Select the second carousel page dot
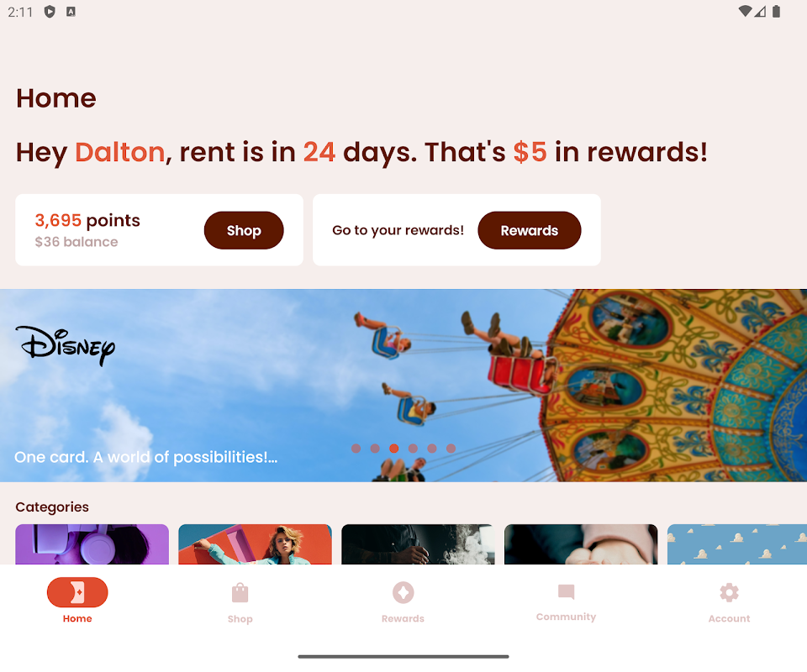Image resolution: width=807 pixels, height=672 pixels. tap(375, 449)
